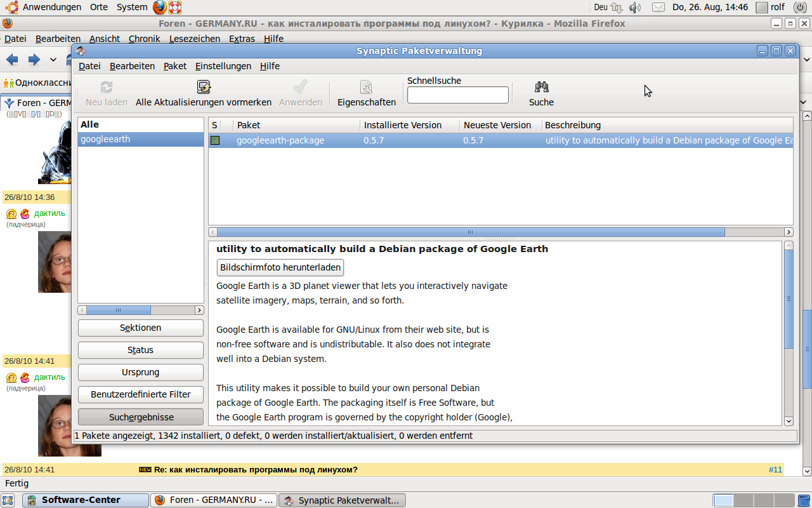Open Firefox's history dropdown next to forward arrow

53,60
